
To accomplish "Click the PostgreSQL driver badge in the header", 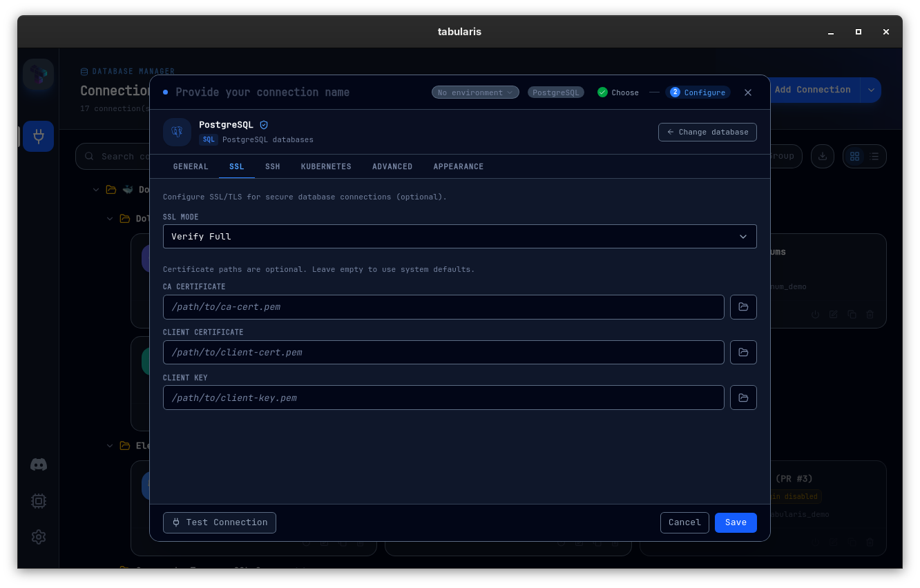I will [556, 92].
